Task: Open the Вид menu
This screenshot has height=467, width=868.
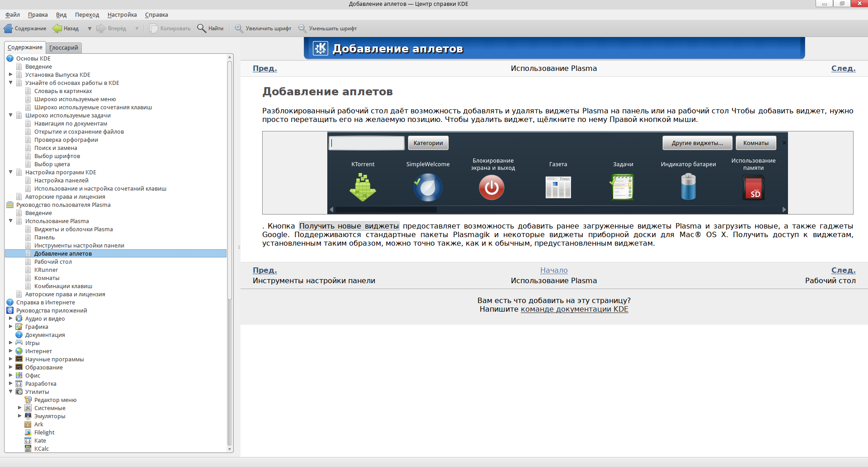Action: click(61, 15)
